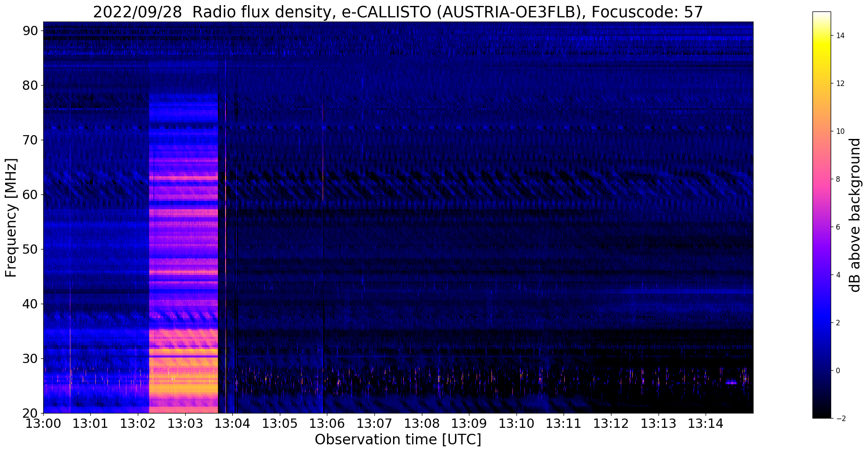Click the 13:14 time tick label
Screen dimensions: 868x452
[x=706, y=423]
